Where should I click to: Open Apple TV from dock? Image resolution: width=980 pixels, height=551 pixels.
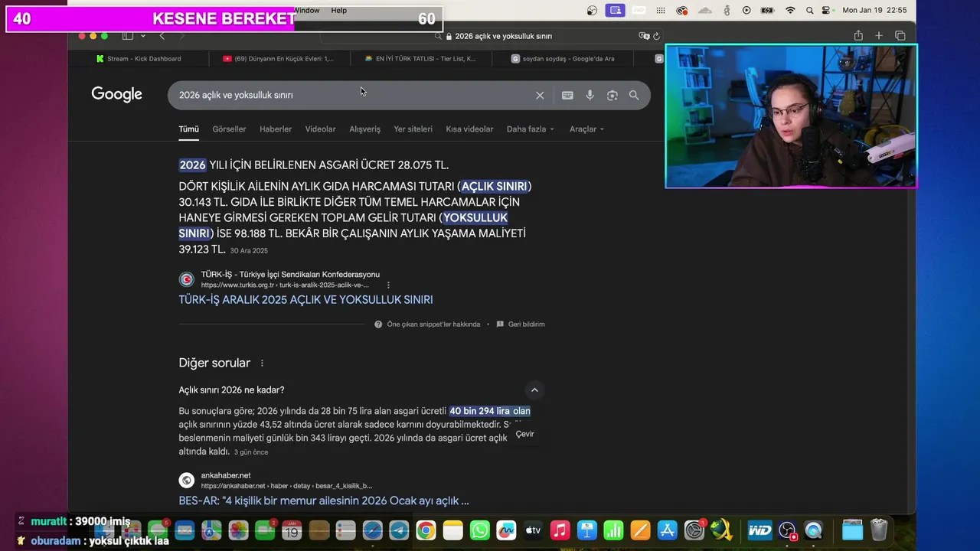533,530
